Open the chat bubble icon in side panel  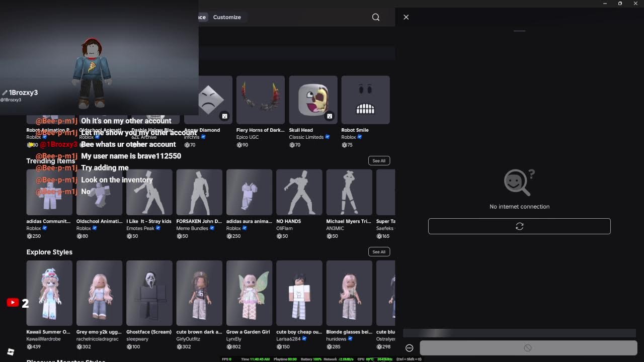410,348
